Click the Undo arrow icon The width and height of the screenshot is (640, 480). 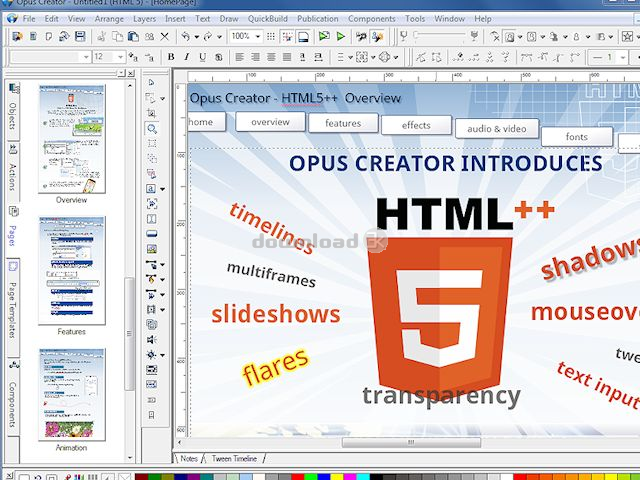(x=186, y=37)
